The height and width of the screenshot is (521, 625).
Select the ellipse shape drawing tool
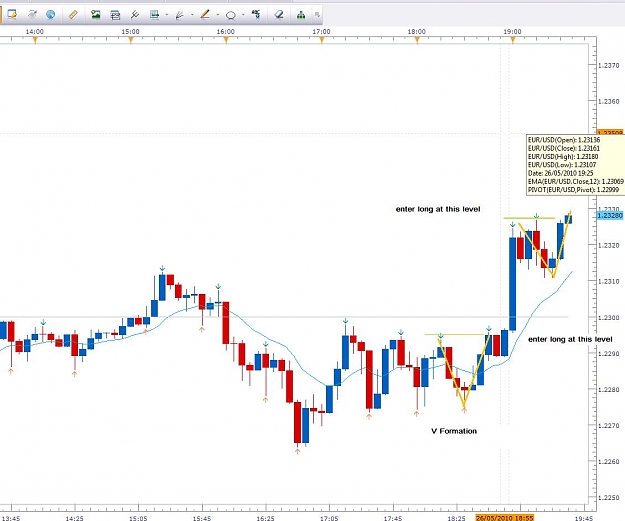point(230,16)
